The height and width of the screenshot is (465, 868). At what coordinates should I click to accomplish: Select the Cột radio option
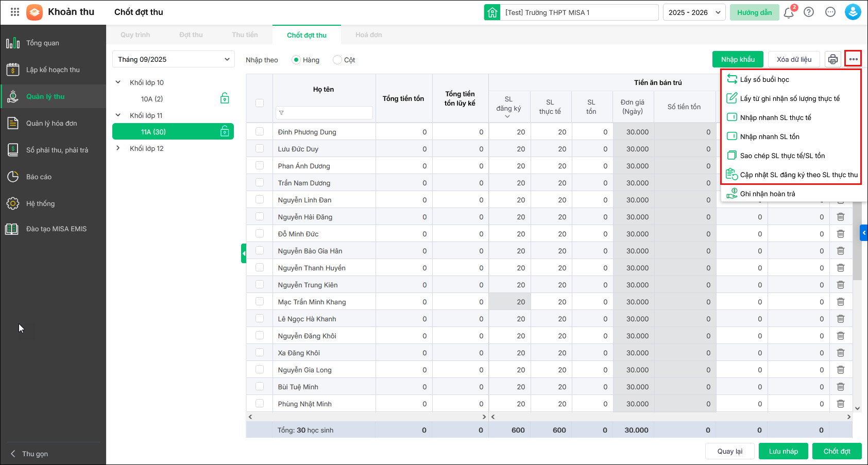point(337,60)
